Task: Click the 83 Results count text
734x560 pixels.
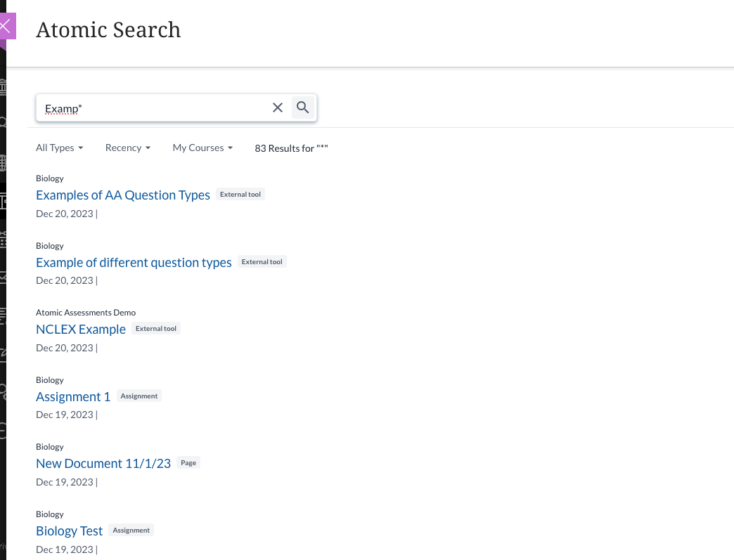Action: click(291, 148)
